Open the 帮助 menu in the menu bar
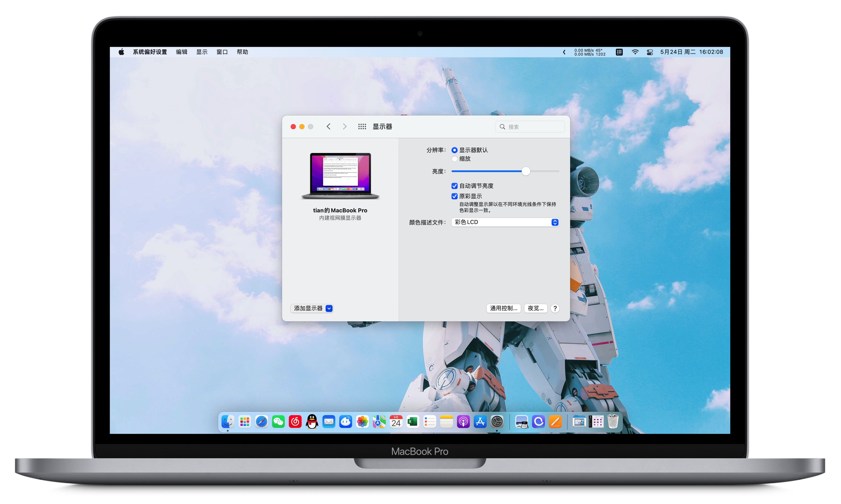The width and height of the screenshot is (841, 504). pos(242,52)
